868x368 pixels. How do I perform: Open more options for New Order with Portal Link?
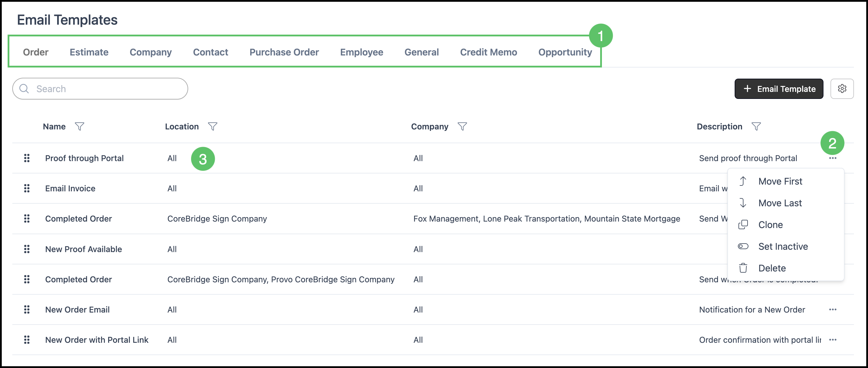[x=833, y=340]
